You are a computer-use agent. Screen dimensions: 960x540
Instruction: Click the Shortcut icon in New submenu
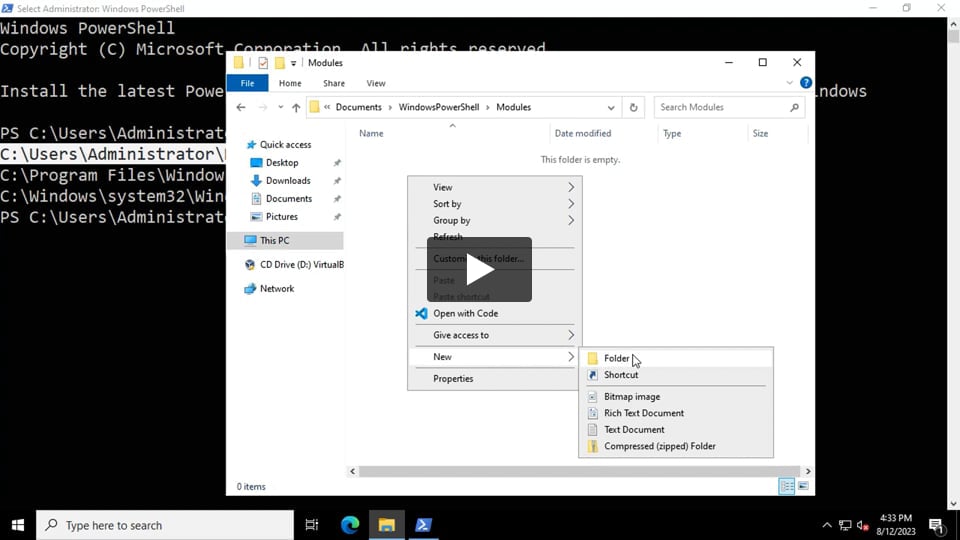592,375
